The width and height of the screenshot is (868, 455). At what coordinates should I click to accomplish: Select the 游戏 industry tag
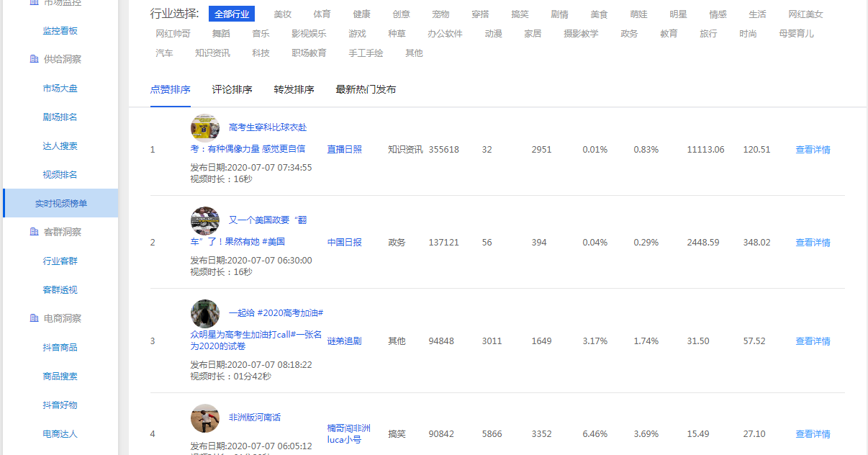(x=358, y=33)
